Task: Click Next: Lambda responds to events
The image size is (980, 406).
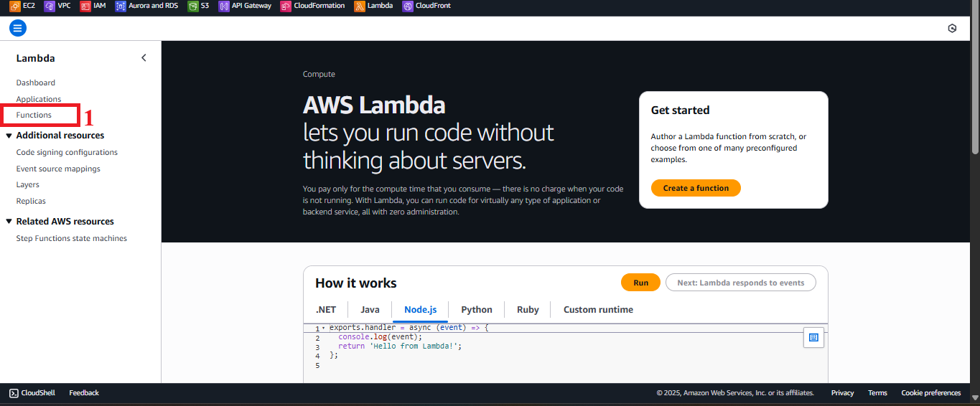Action: point(741,283)
